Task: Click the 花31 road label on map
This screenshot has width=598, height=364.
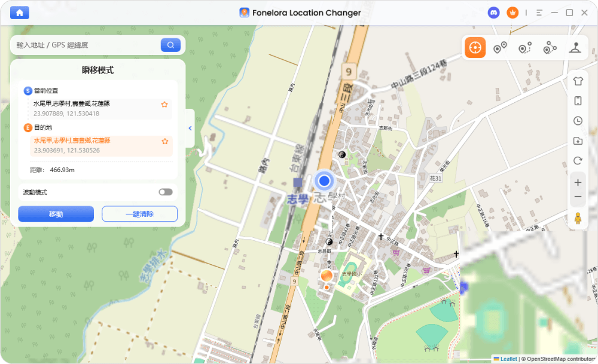Action: tap(435, 178)
